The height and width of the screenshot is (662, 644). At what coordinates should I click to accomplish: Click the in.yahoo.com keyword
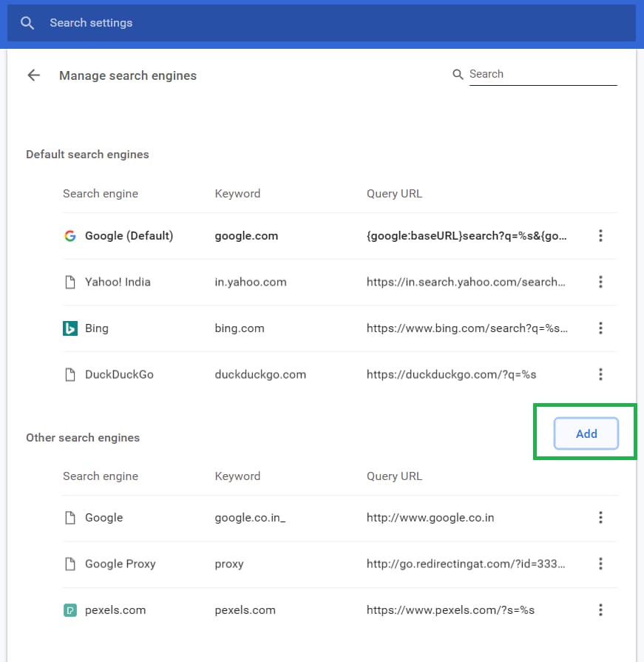tap(251, 282)
